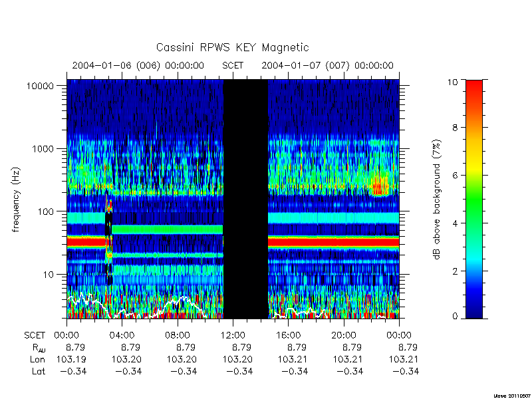The width and height of the screenshot is (532, 399).
Task: Click Lon value 103.20 under 12:00
Action: pyautogui.click(x=237, y=359)
